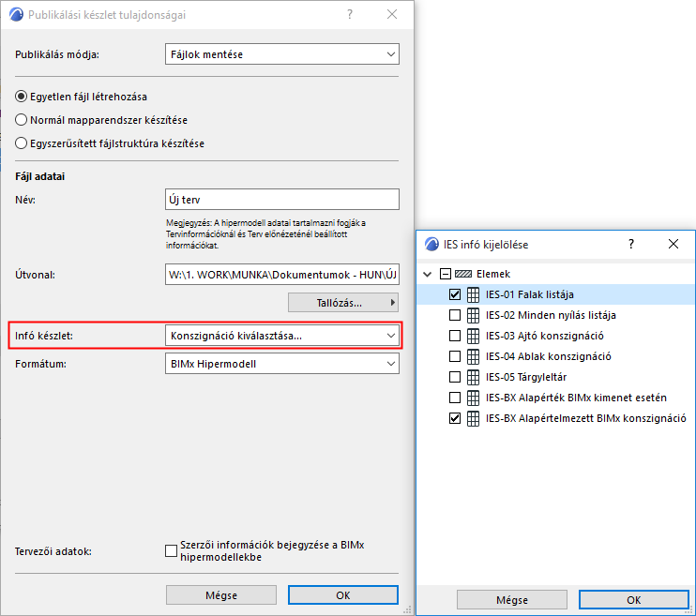Click the Elemek group label
Viewport: 696px width, 616px height.
coord(493,275)
